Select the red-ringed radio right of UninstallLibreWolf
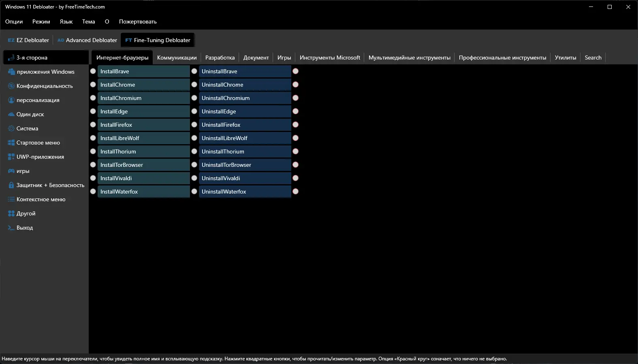This screenshot has height=364, width=638. pyautogui.click(x=296, y=138)
